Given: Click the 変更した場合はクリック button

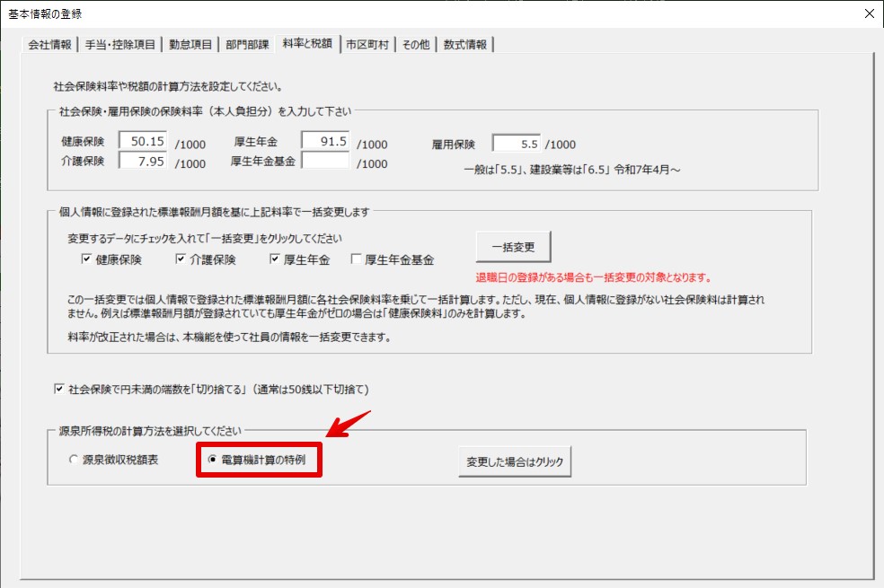Looking at the screenshot, I should (515, 461).
